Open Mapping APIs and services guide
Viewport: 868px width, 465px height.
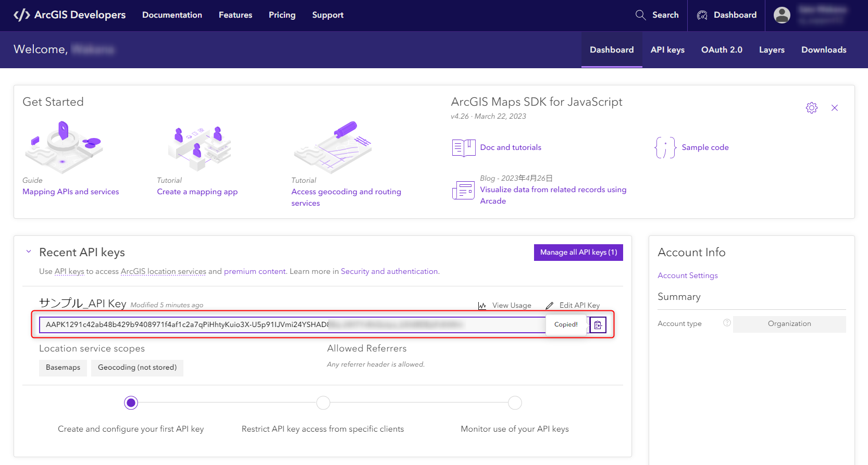(71, 192)
